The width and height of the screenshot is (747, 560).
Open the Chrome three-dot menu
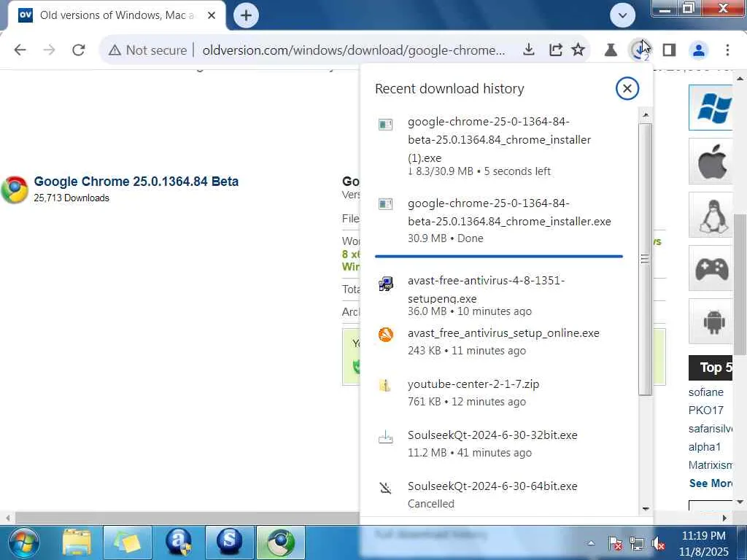coord(727,50)
